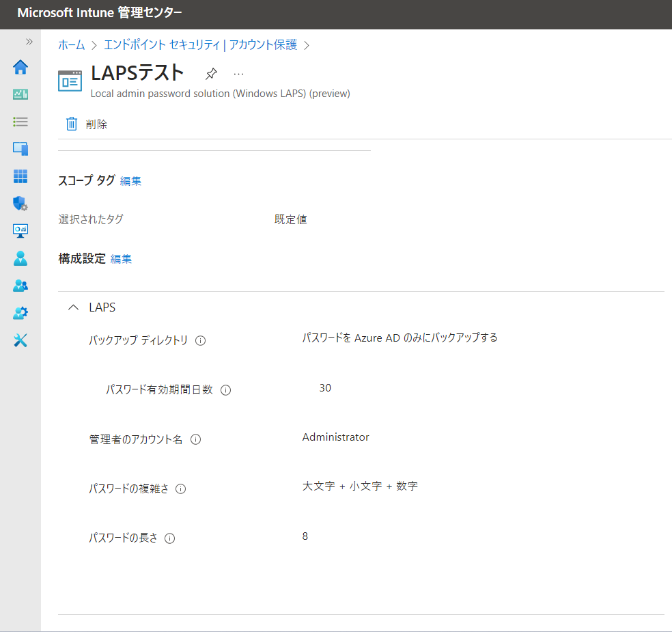This screenshot has height=632, width=672.
Task: Pin the LAPSテスト policy page
Action: pyautogui.click(x=211, y=74)
